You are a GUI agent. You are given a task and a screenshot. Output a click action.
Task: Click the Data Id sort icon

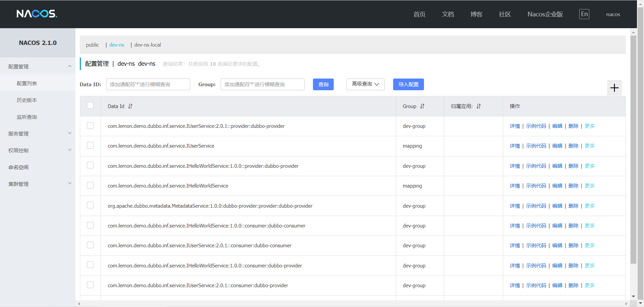(x=130, y=106)
